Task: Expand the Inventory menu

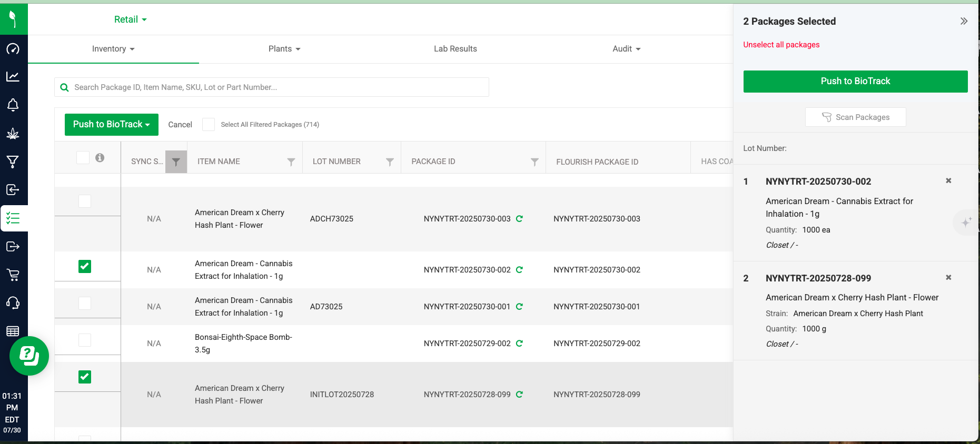Action: click(x=113, y=49)
